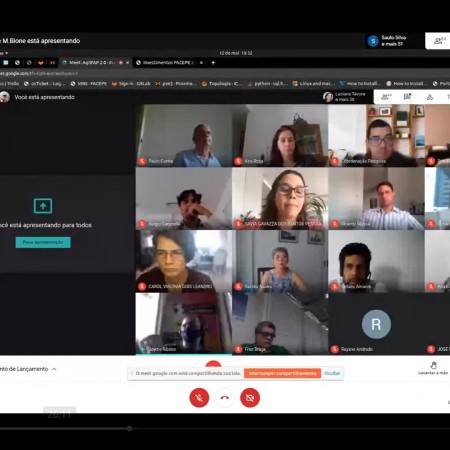
Task: Open the Topologia bookmark
Action: point(222,84)
